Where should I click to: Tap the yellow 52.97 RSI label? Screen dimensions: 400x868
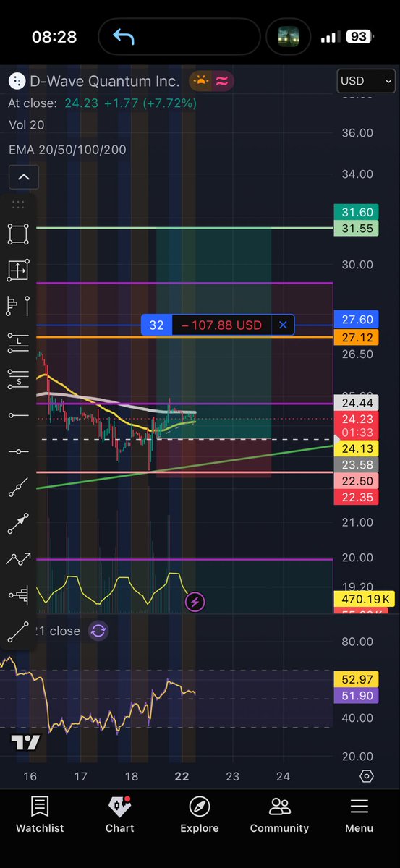tap(357, 679)
